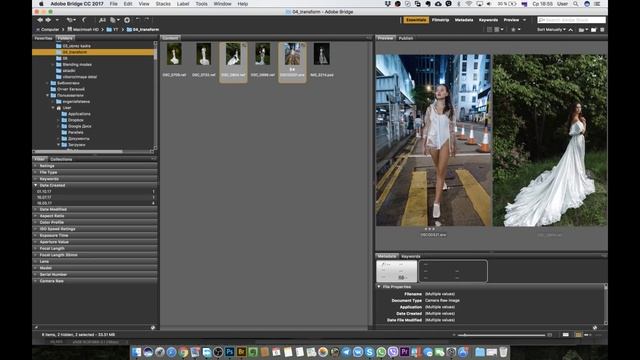Collapse the File Properties section
The height and width of the screenshot is (360, 640).
point(379,287)
